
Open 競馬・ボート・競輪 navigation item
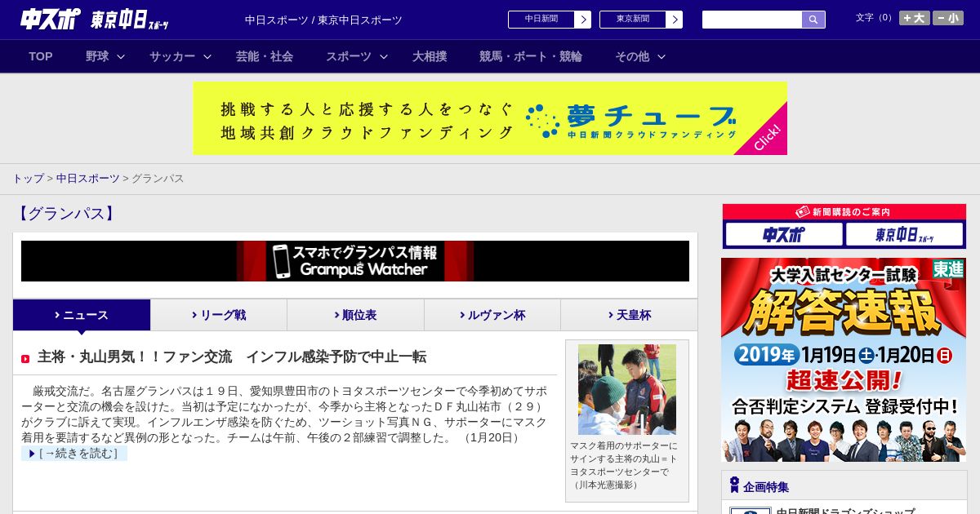[x=531, y=56]
